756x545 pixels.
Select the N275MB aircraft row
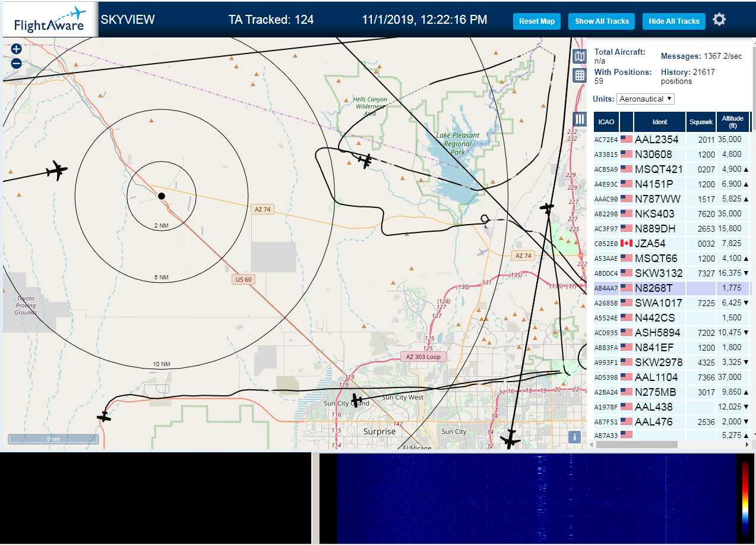pyautogui.click(x=672, y=392)
